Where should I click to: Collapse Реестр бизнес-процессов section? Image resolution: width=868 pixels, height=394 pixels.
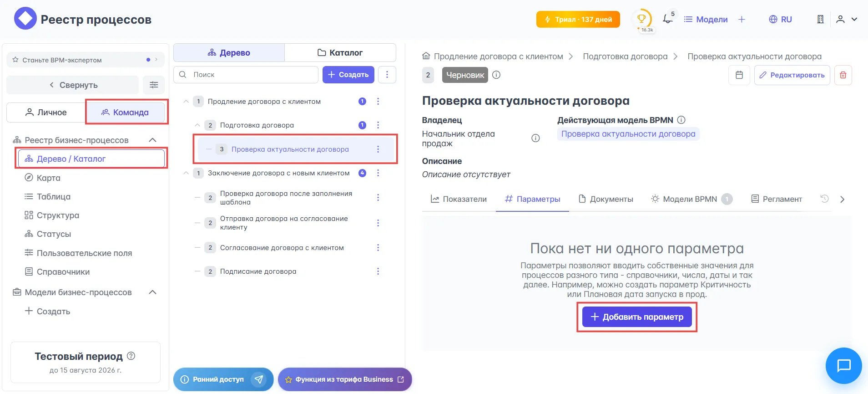click(153, 140)
